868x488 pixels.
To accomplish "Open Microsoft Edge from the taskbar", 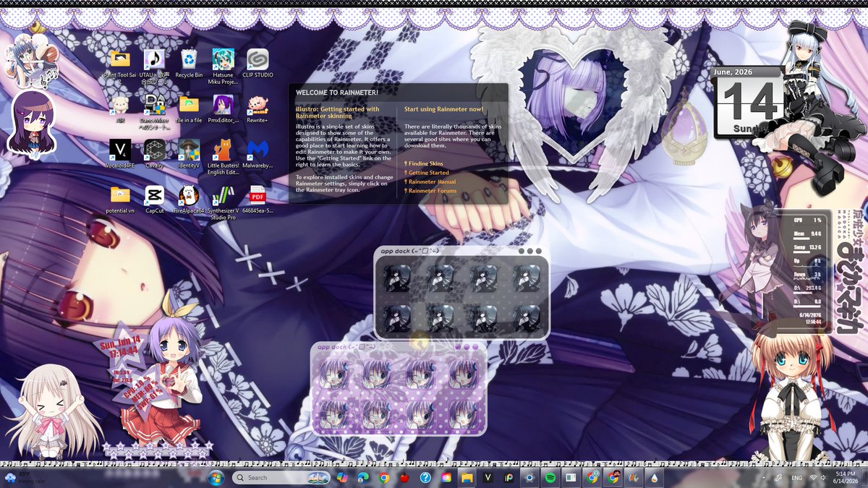I will (363, 477).
